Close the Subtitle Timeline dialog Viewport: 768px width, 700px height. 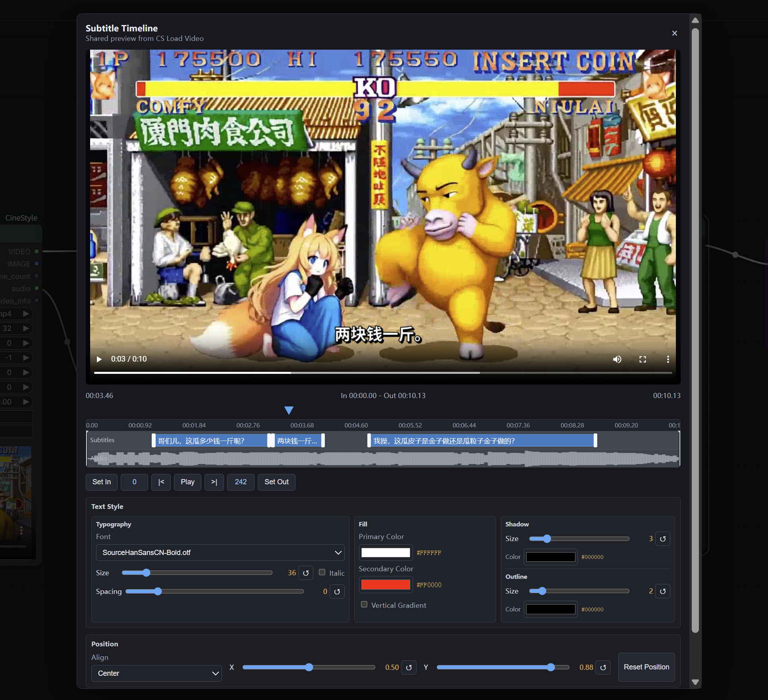tap(674, 33)
